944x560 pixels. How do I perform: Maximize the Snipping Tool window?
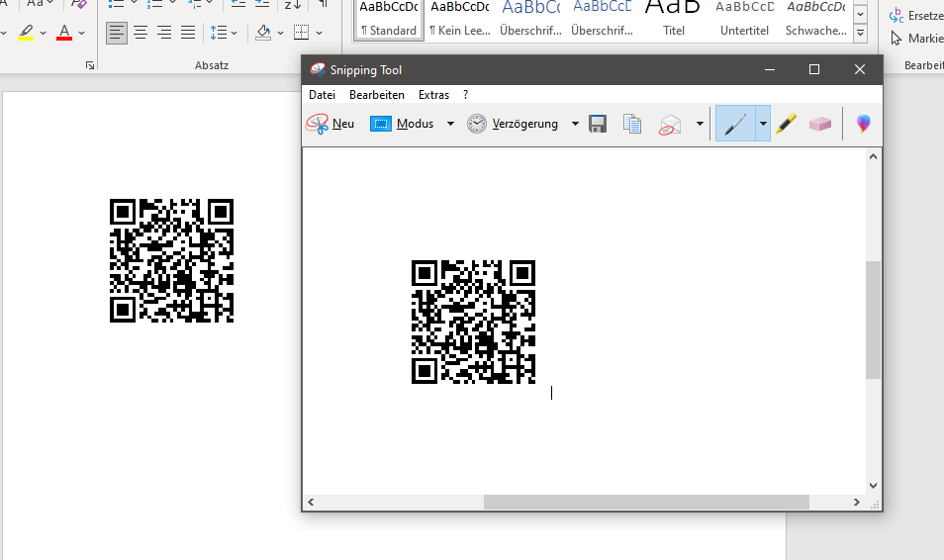814,70
